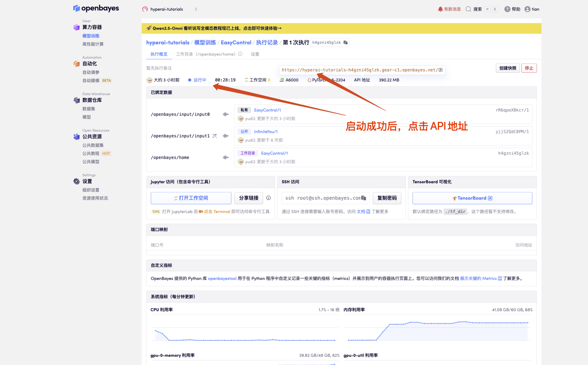Switch to the 设置 tab
This screenshot has height=365, width=588.
(255, 54)
